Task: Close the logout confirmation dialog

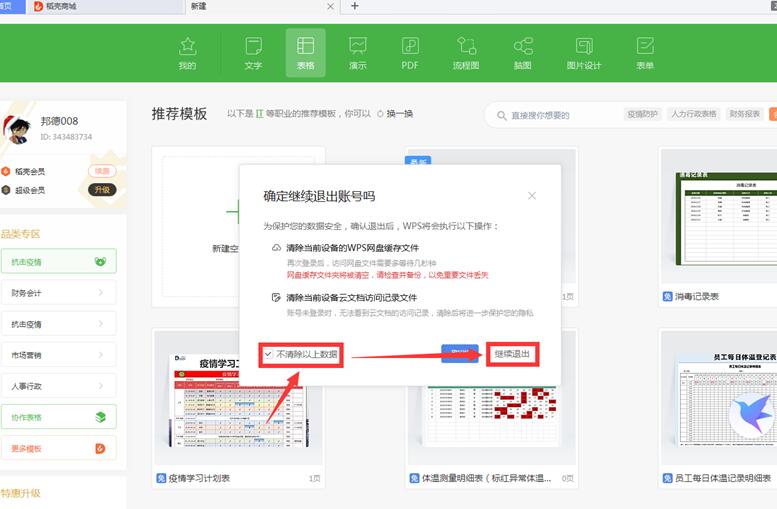Action: (532, 196)
